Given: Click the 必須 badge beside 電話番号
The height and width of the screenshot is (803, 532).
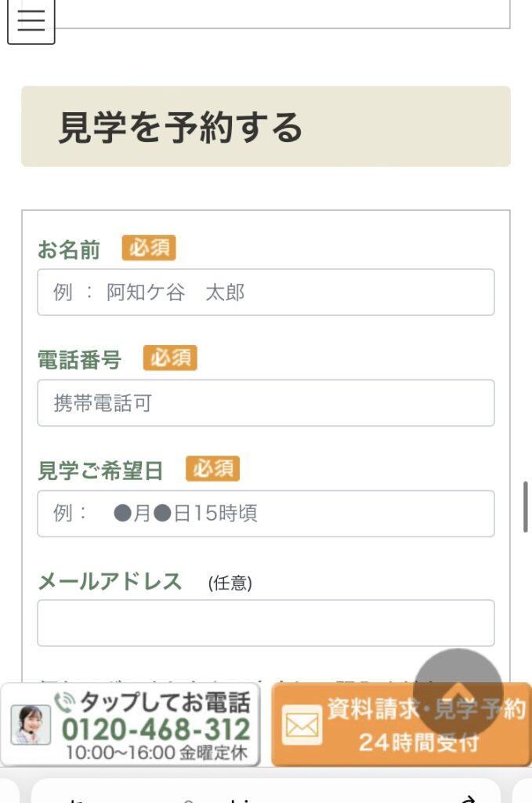Looking at the screenshot, I should [x=170, y=358].
